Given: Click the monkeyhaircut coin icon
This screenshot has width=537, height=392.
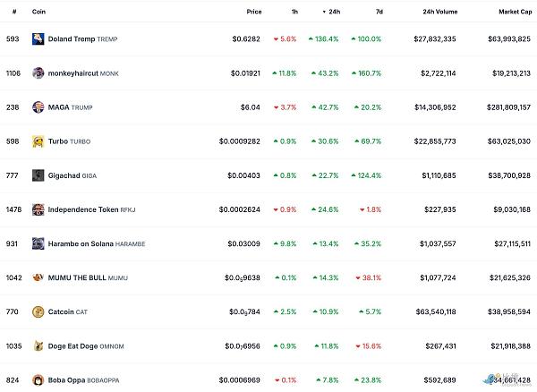Looking at the screenshot, I should tap(38, 73).
